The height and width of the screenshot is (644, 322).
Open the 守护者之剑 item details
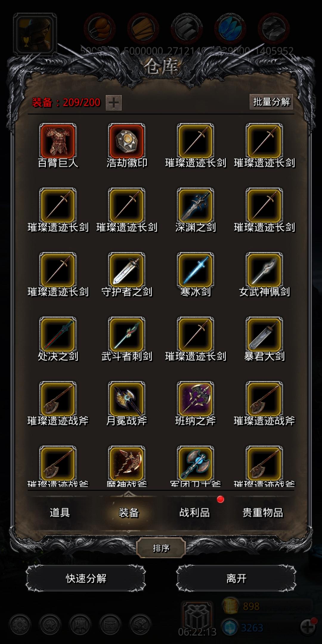coord(126,270)
